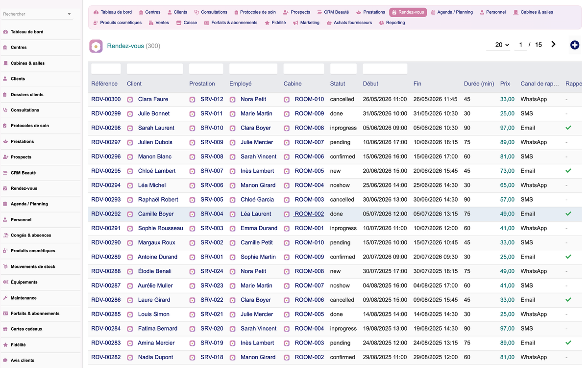This screenshot has width=588, height=368.
Task: Sort by Référence column header
Action: (x=104, y=84)
